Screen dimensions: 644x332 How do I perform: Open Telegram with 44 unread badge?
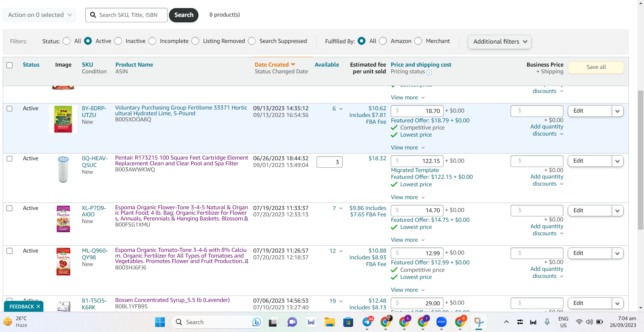[x=367, y=322]
